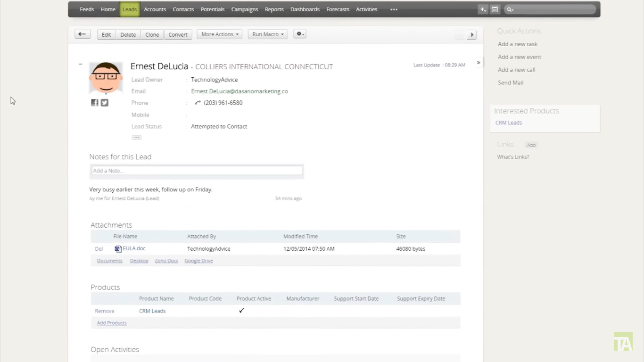This screenshot has height=362, width=644.
Task: Open the What's Links? help link
Action: click(513, 157)
